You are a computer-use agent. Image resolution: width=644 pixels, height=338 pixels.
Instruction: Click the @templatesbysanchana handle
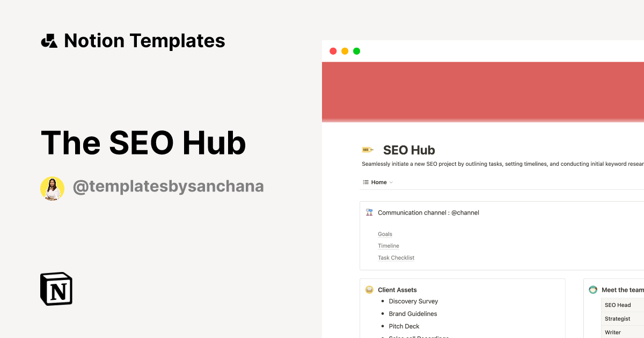click(169, 186)
